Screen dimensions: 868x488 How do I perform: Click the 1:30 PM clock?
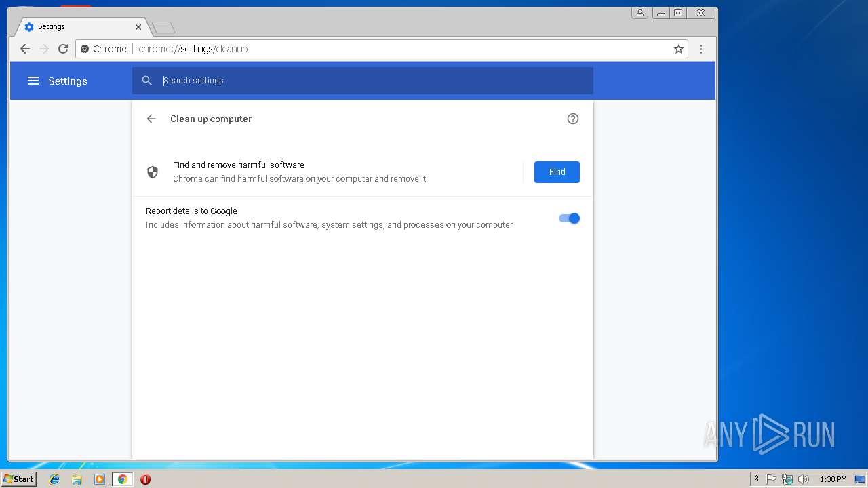[833, 479]
